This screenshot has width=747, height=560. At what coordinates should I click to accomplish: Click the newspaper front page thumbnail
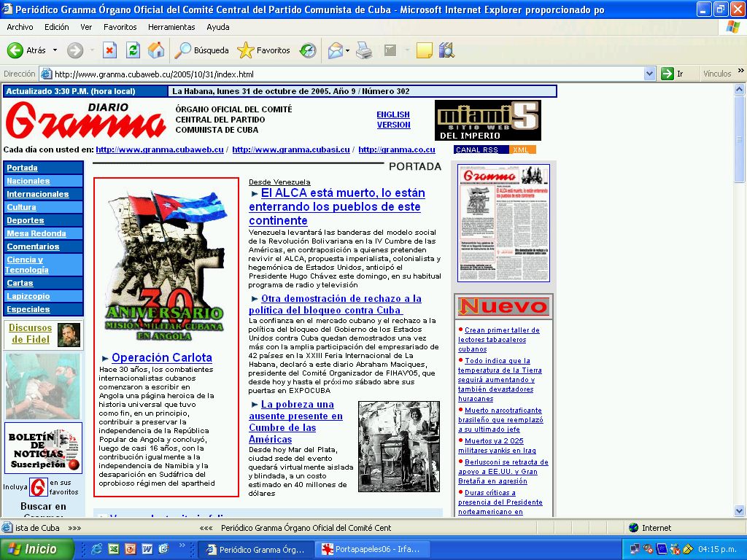coord(503,223)
